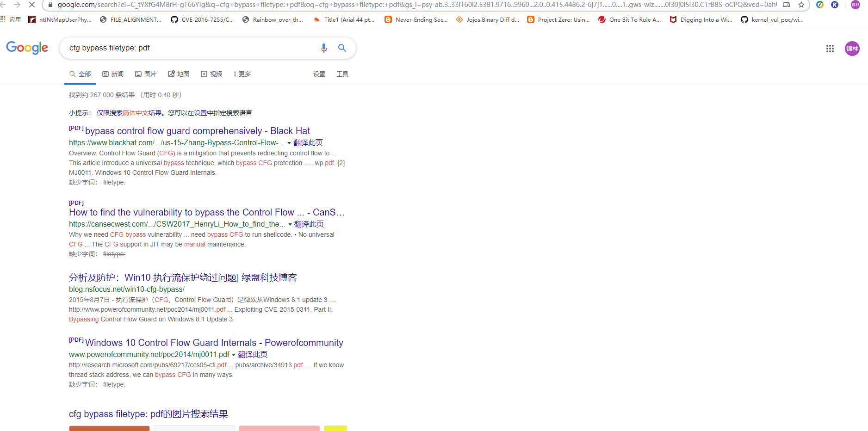This screenshot has width=868, height=431.
Task: Open 'How to find the vulnerability' result
Action: point(207,212)
